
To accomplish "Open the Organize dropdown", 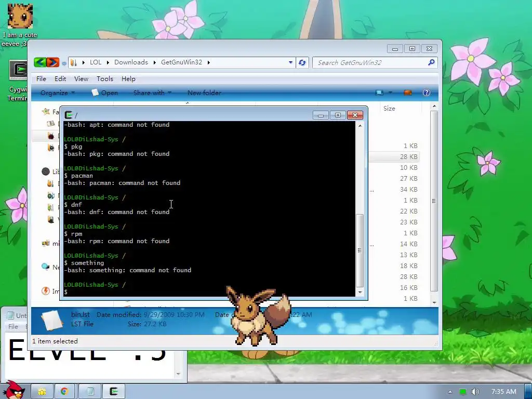I will (57, 92).
